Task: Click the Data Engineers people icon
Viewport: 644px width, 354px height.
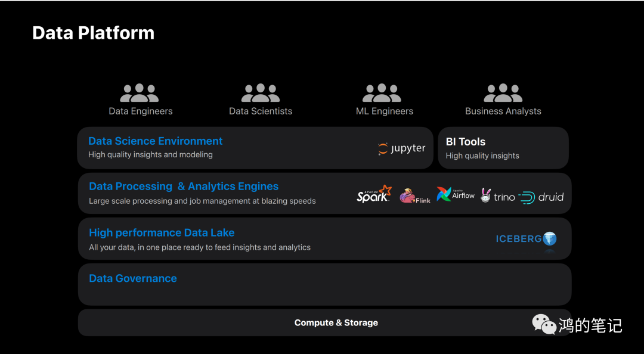Action: [140, 93]
